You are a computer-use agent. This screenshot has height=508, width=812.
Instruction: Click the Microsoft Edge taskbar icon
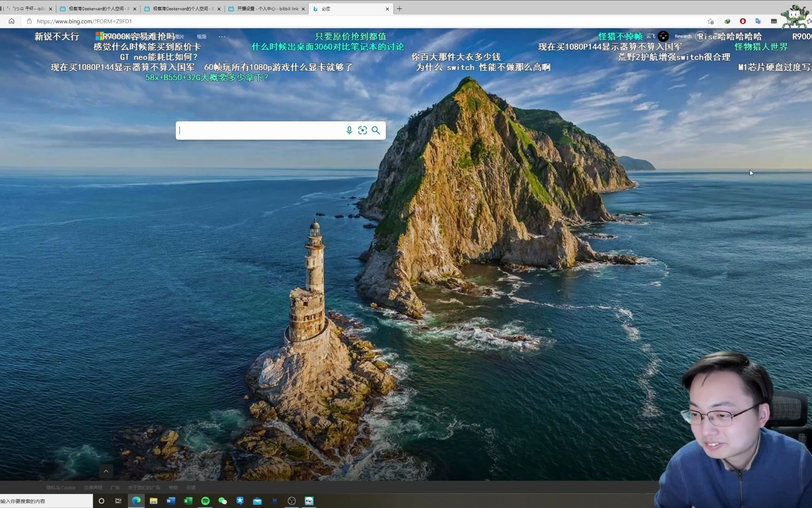point(136,501)
